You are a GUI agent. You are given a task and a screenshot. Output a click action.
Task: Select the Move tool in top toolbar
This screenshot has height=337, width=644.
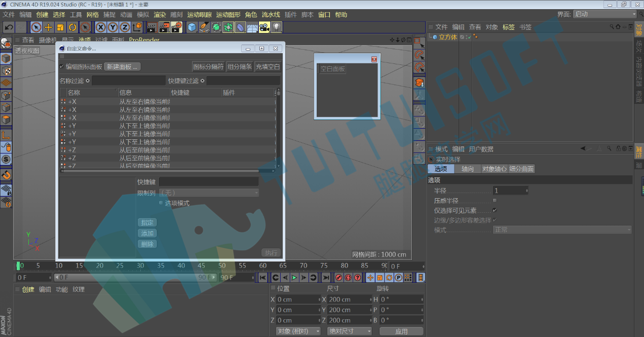tap(49, 27)
